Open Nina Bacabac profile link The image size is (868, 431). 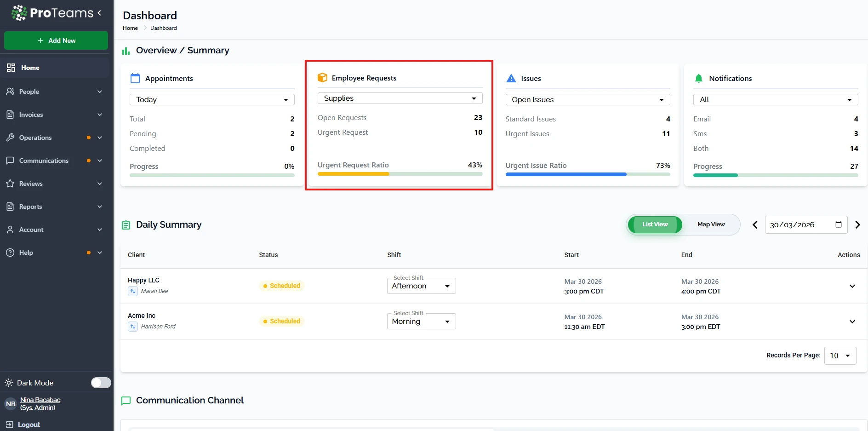pos(40,400)
